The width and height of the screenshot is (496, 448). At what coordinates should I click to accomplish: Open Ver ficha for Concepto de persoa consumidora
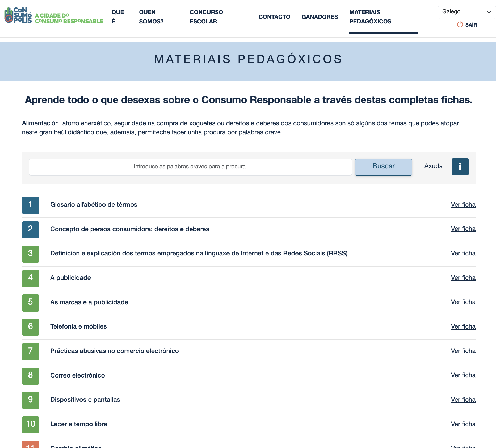click(x=463, y=229)
